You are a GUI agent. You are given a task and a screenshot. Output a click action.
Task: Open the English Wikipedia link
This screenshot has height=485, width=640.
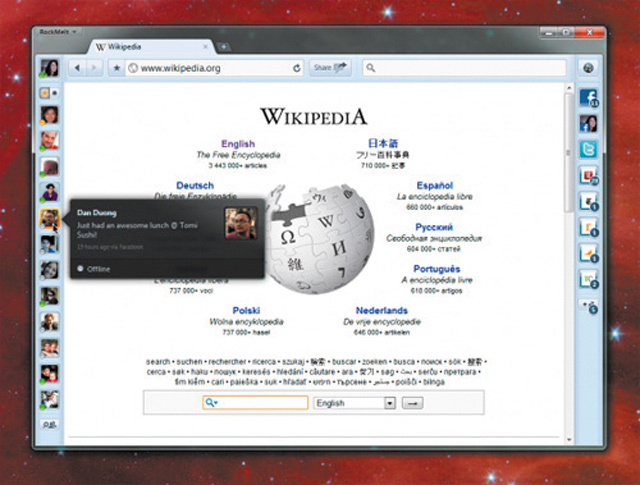238,144
